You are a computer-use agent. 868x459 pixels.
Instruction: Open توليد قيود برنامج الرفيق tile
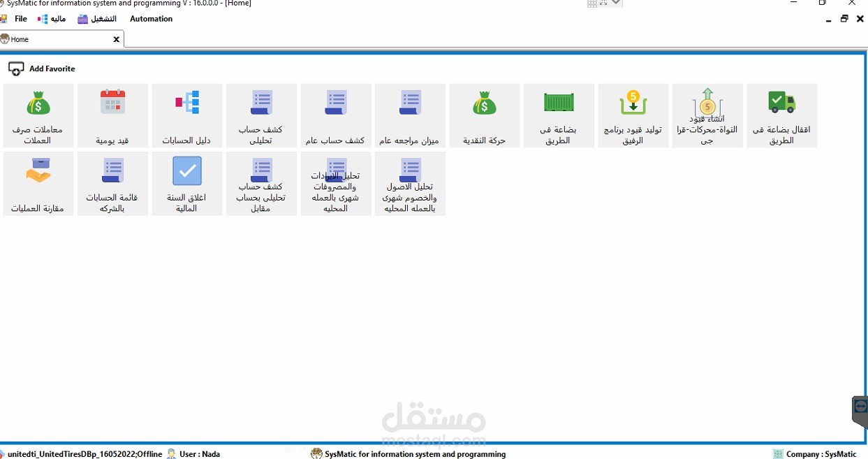(633, 116)
